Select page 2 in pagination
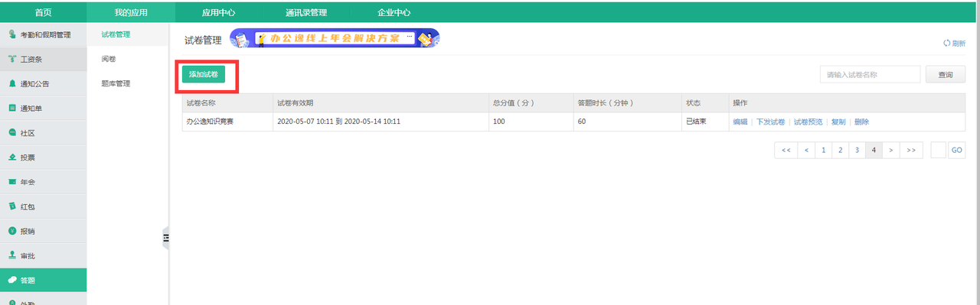The width and height of the screenshot is (980, 305). pyautogui.click(x=840, y=150)
